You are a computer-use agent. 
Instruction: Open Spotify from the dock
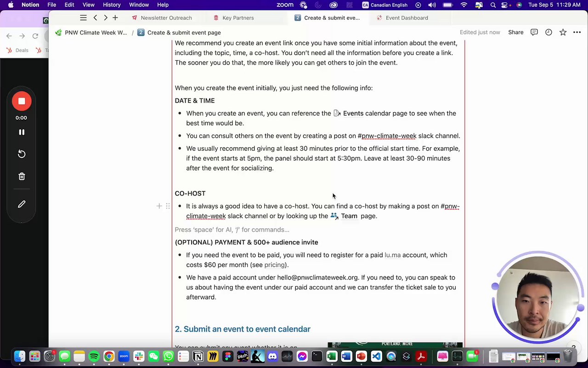(94, 356)
